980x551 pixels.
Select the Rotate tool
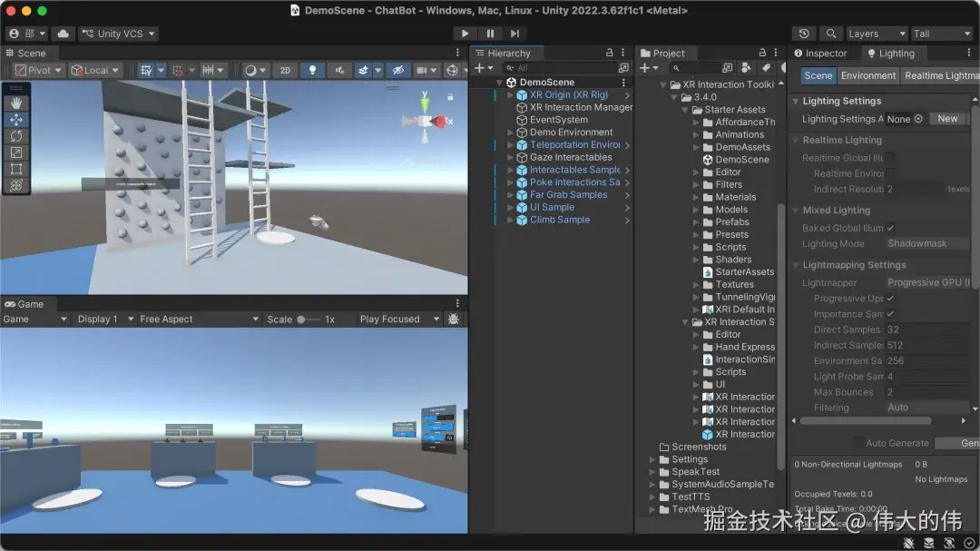coord(16,136)
